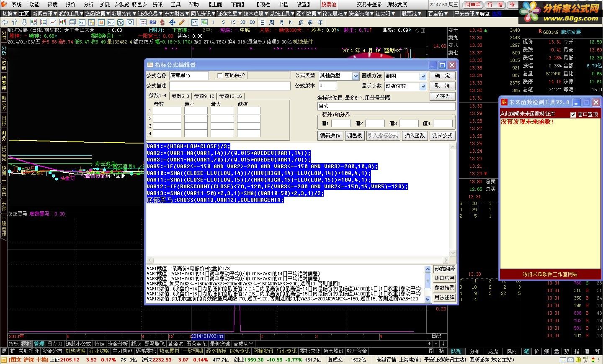This screenshot has width=603, height=364.
Task: Expand the 新闻资讯 dropdown menu
Action: [44, 14]
